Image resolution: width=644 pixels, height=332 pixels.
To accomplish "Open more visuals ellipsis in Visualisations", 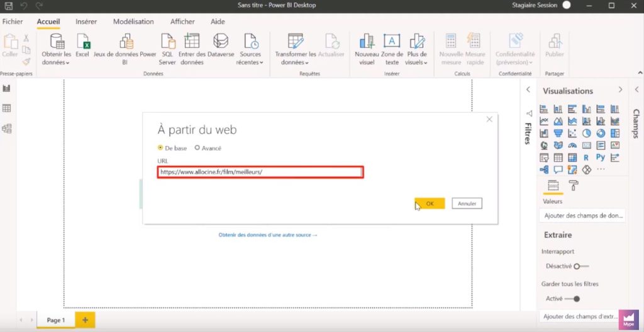I will pos(601,169).
